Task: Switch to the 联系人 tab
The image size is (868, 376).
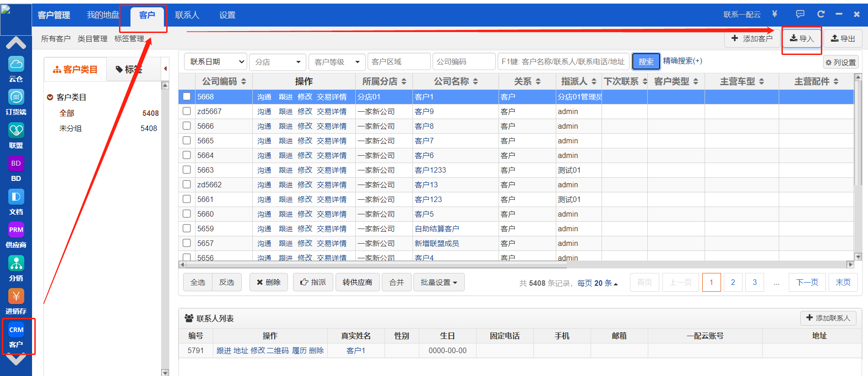Action: pos(187,15)
